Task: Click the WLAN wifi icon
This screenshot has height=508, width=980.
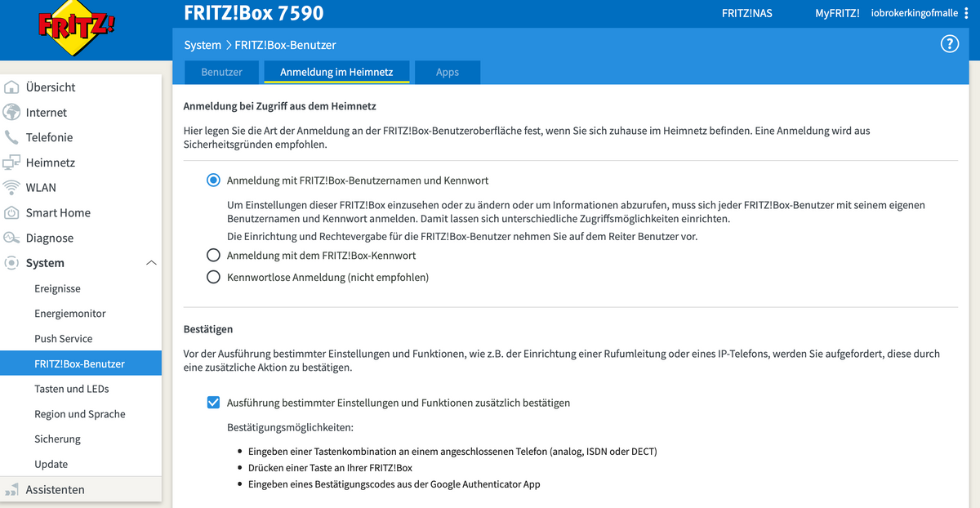Action: (x=11, y=187)
